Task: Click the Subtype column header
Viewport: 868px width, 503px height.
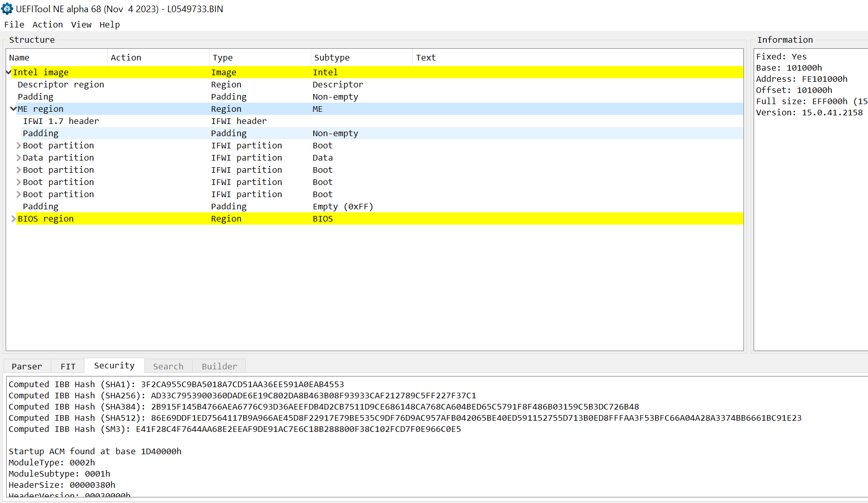Action: (x=362, y=57)
